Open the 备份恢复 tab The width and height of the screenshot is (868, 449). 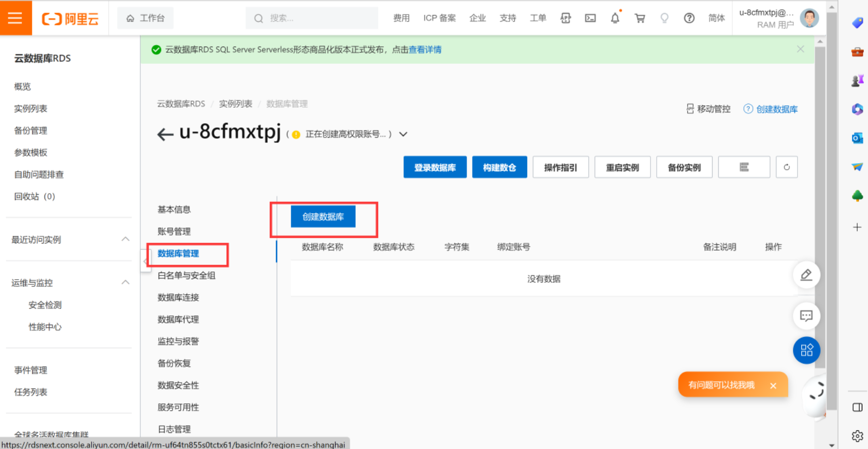[x=174, y=364]
